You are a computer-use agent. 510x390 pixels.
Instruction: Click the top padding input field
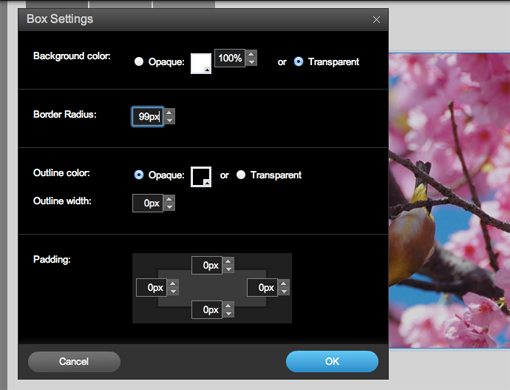pos(207,265)
